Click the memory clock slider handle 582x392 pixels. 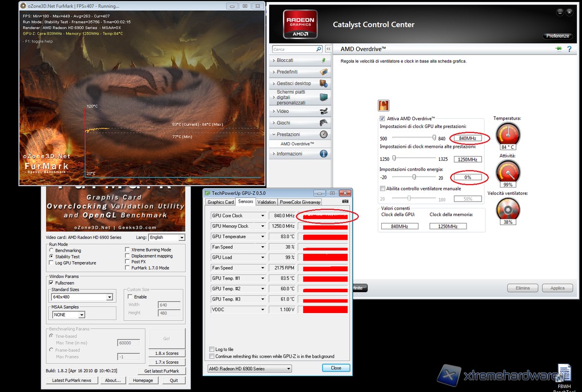click(x=394, y=158)
